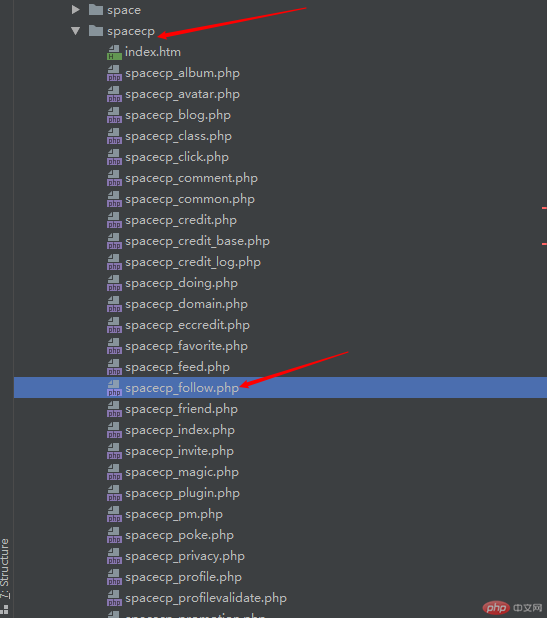Select spacecp_favorite.php file
Image resolution: width=547 pixels, height=618 pixels.
click(x=186, y=346)
